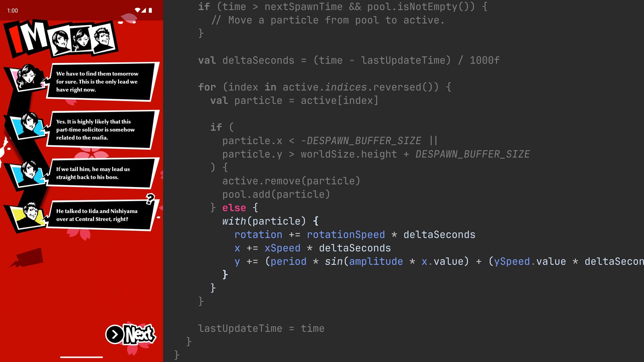Viewport: 644px width, 362px height.
Task: Tap blue avatar beside the boss message
Action: (29, 173)
